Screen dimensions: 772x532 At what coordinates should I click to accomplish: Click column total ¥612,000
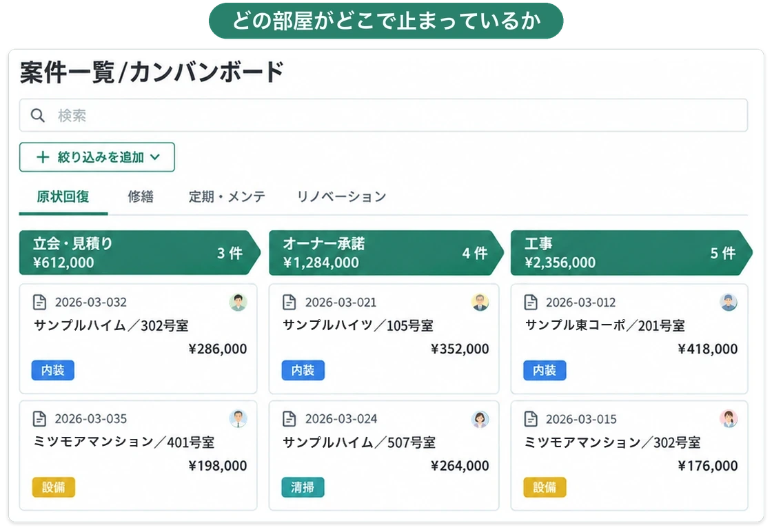coord(63,263)
